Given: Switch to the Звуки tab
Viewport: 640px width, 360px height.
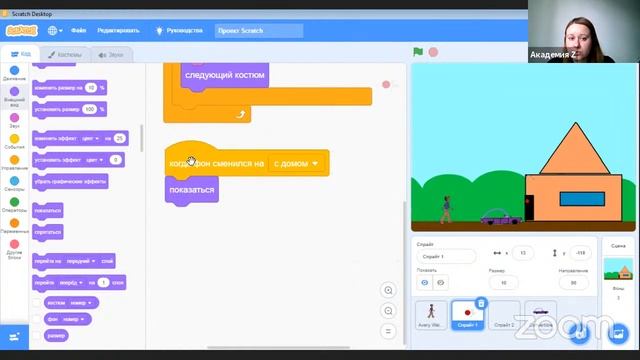Looking at the screenshot, I should click(x=111, y=55).
